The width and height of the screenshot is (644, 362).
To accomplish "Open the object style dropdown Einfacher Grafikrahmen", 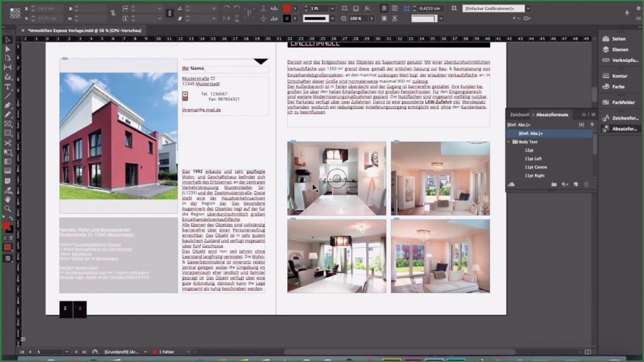I will point(528,9).
